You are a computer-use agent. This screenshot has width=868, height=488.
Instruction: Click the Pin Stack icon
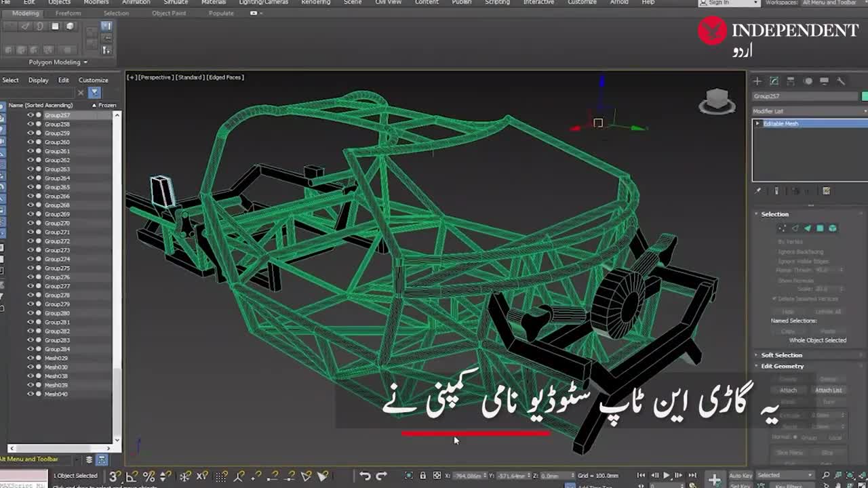pyautogui.click(x=758, y=191)
